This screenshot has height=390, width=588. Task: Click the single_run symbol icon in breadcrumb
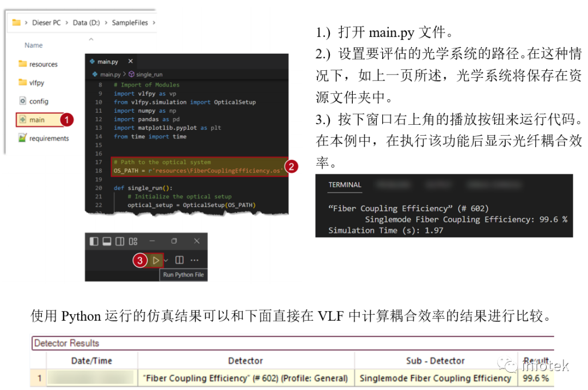[x=131, y=75]
